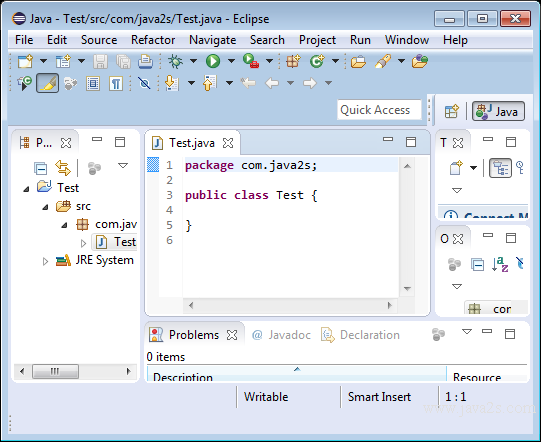This screenshot has width=541, height=442.
Task: Select the Test.java editor tab
Action: [192, 143]
